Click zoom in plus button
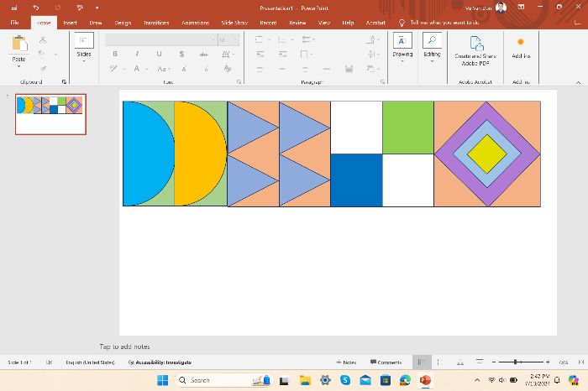Screen dimensions: 588x391 [548, 362]
